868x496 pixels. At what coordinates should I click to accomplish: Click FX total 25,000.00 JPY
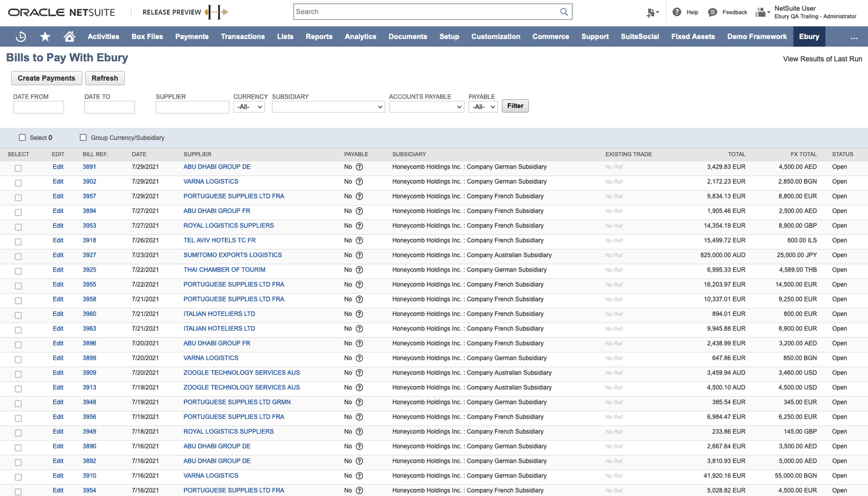[796, 255]
